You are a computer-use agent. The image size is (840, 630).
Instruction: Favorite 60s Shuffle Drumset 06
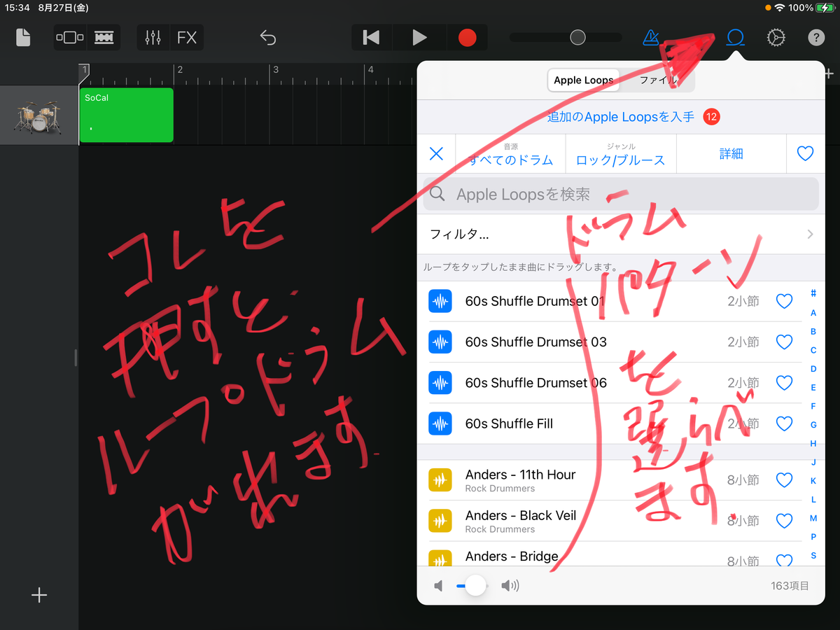[x=784, y=383]
